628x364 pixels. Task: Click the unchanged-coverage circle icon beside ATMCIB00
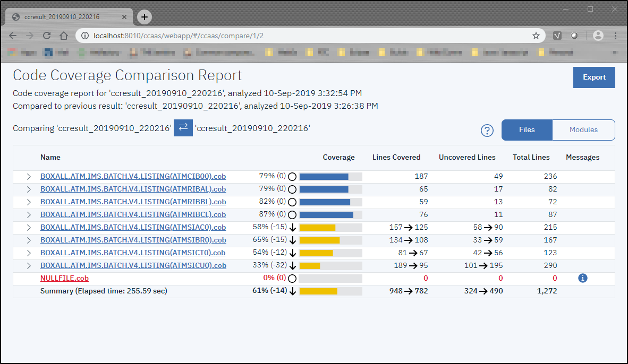[292, 176]
